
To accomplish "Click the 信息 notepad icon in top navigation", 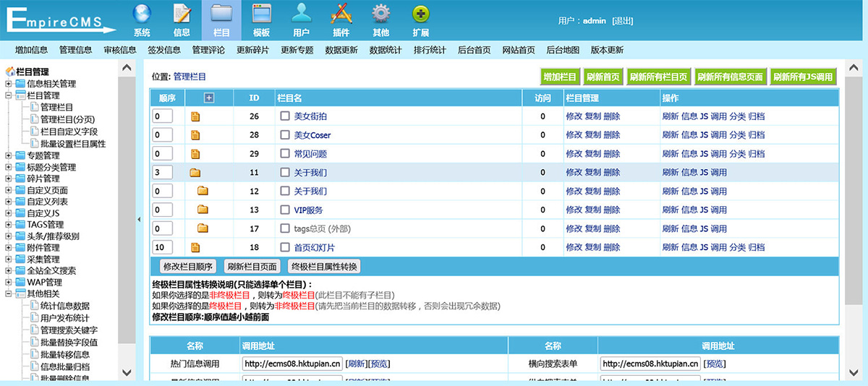I will [x=182, y=14].
